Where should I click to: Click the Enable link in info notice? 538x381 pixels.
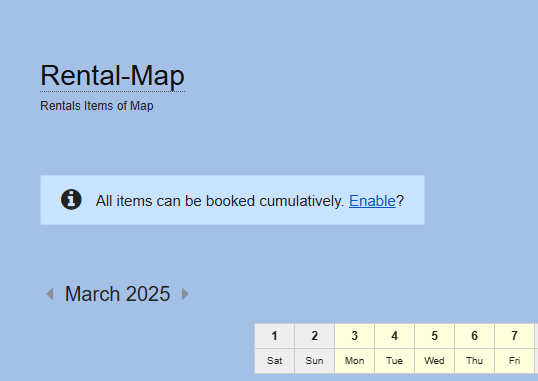tap(372, 201)
